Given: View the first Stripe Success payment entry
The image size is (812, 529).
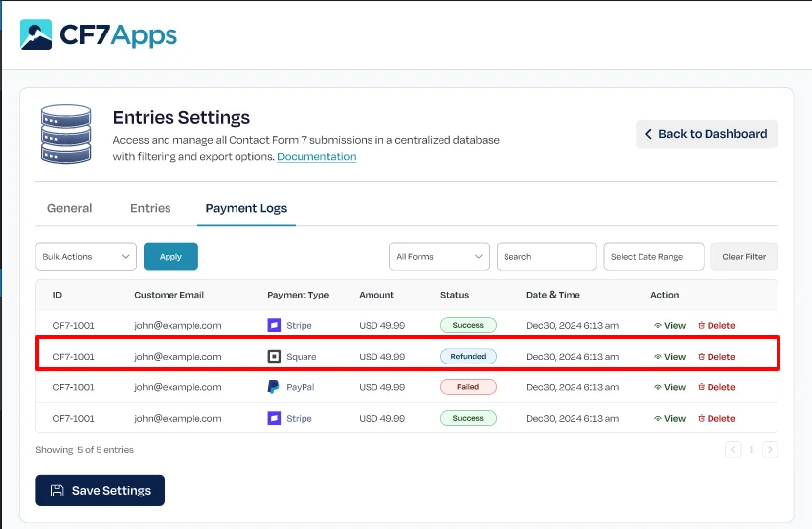Looking at the screenshot, I should click(x=670, y=326).
